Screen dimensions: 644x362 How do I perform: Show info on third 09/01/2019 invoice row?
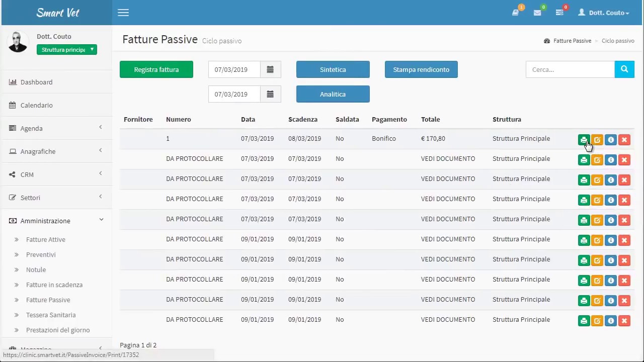click(611, 281)
